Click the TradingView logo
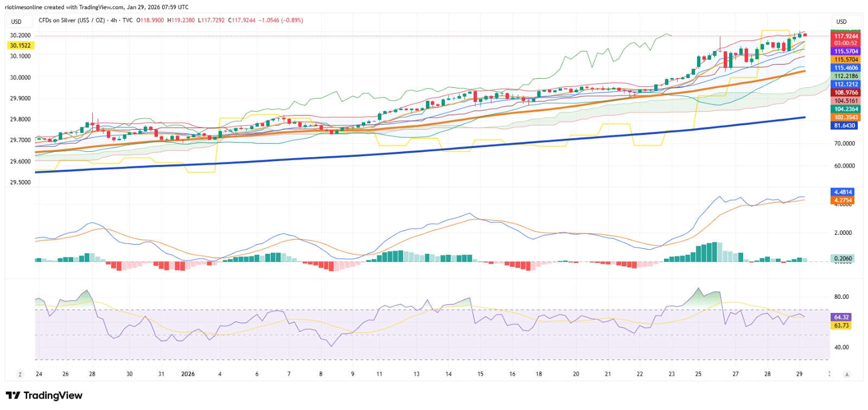 44,395
